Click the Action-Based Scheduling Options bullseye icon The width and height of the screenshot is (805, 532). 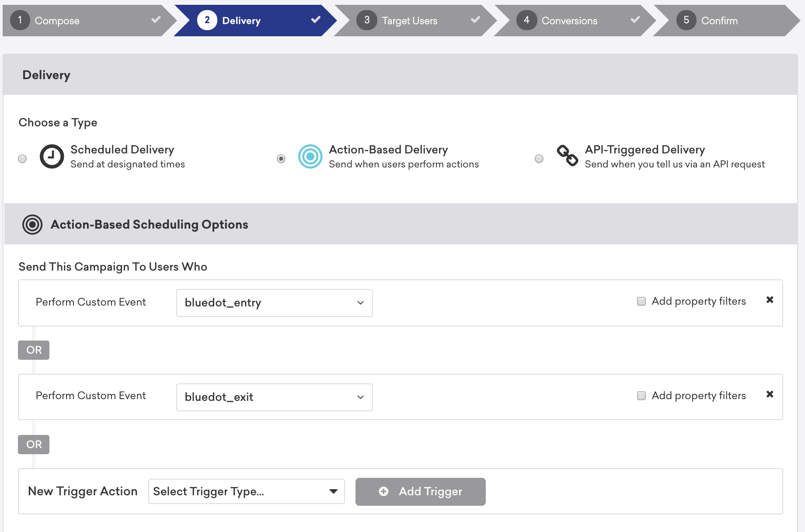[x=32, y=225]
